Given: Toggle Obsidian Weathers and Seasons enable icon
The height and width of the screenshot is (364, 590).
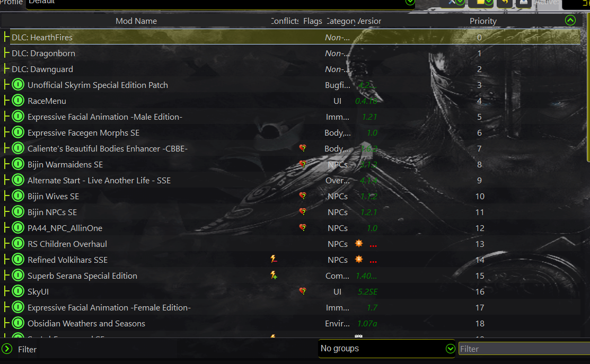Looking at the screenshot, I should 17,323.
